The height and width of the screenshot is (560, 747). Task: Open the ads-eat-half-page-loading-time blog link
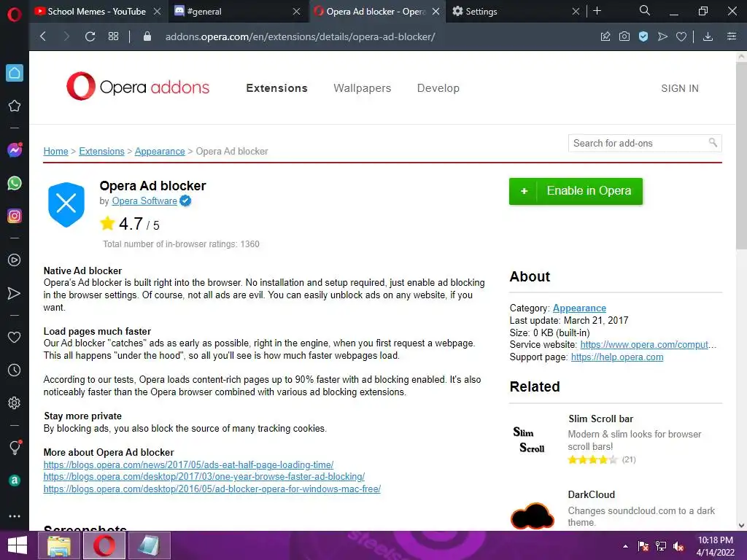pos(188,464)
